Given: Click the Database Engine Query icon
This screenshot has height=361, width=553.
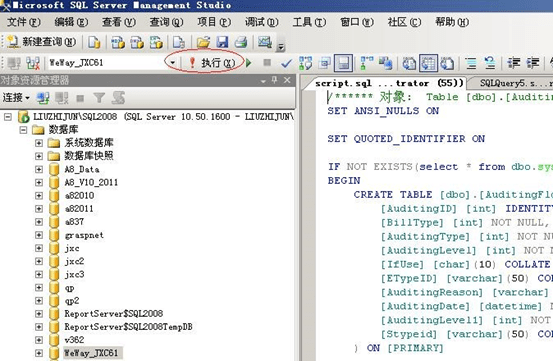Looking at the screenshot, I should coord(94,42).
